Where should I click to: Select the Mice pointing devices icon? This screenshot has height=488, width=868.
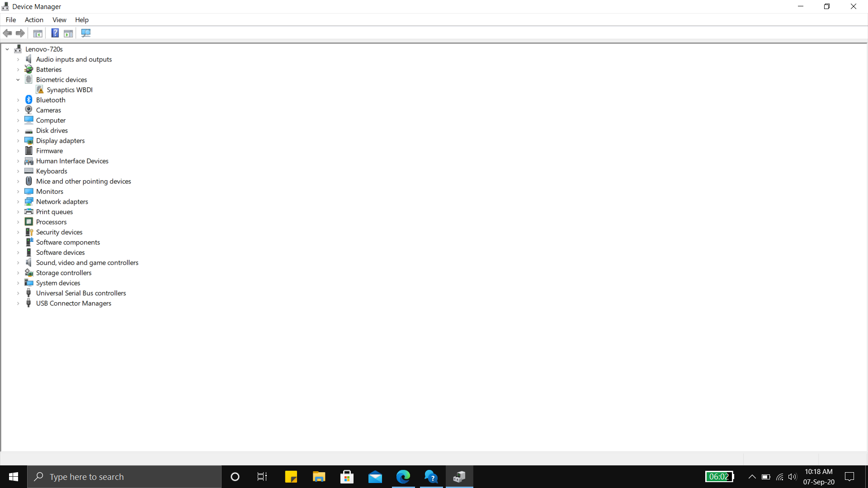(x=28, y=181)
